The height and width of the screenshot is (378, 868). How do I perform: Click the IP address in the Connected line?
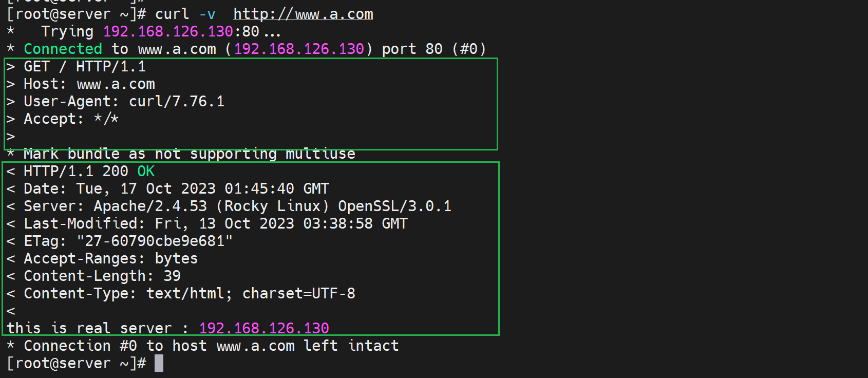click(299, 49)
